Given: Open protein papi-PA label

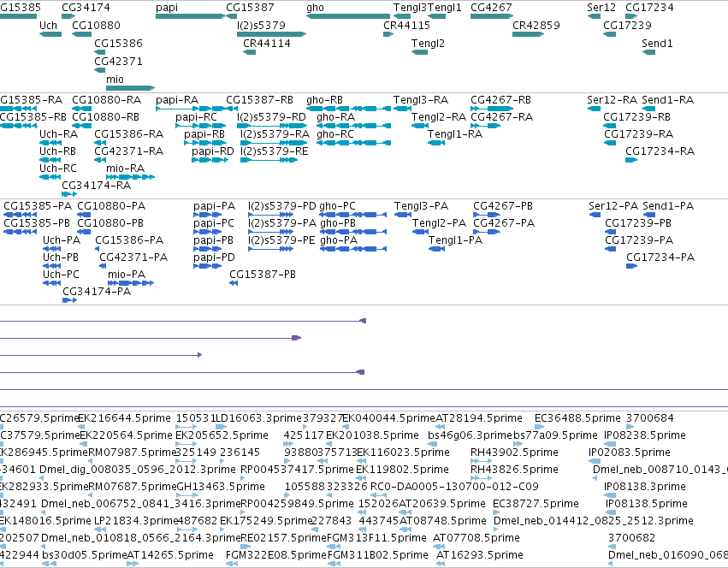Looking at the screenshot, I should click(x=215, y=206).
